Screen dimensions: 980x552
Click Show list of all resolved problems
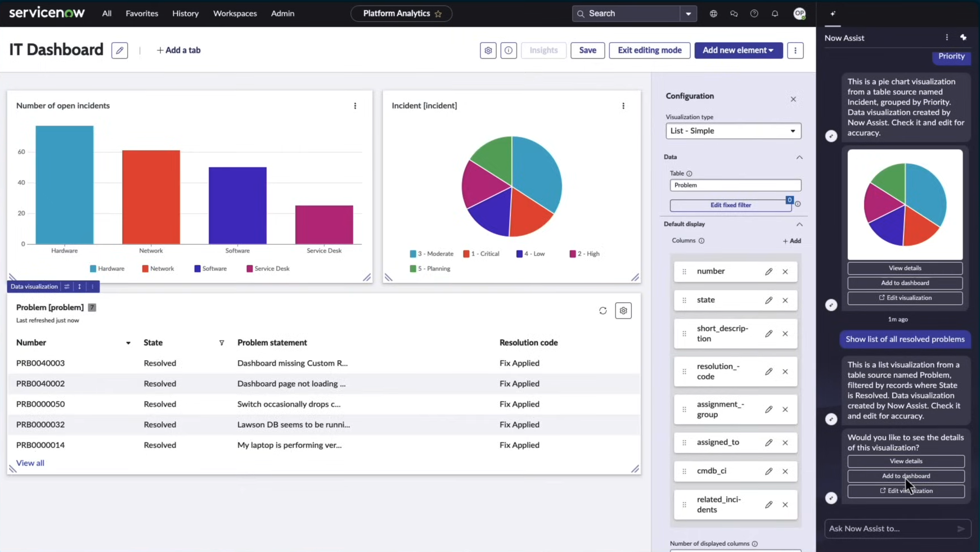click(905, 339)
